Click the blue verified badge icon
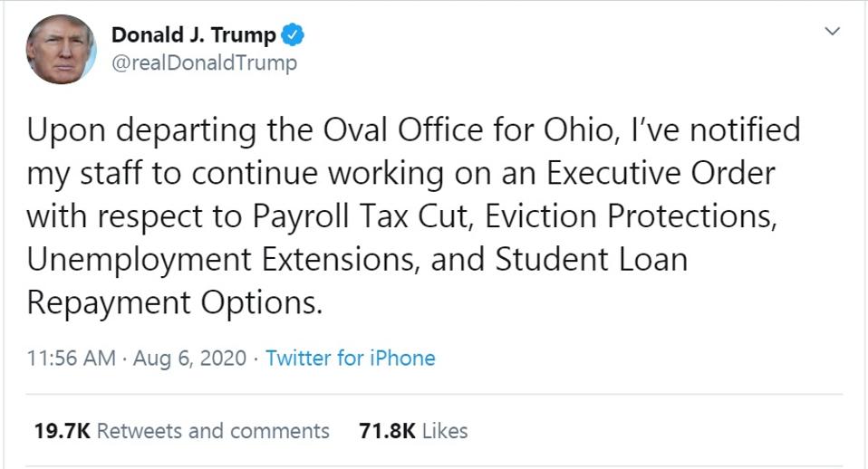The height and width of the screenshot is (469, 868). [x=292, y=35]
